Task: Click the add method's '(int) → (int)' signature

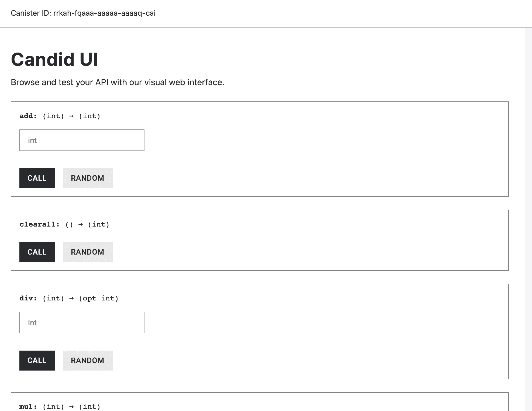Action: pyautogui.click(x=71, y=116)
